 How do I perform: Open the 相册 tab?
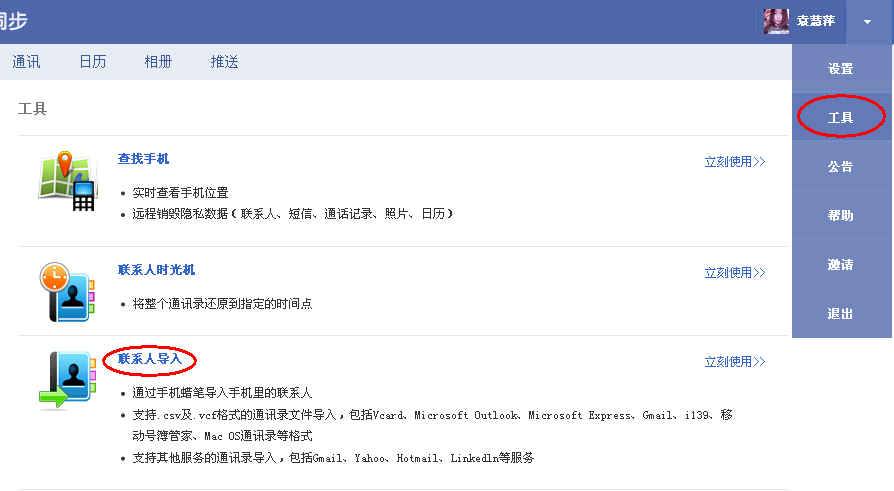tap(159, 62)
